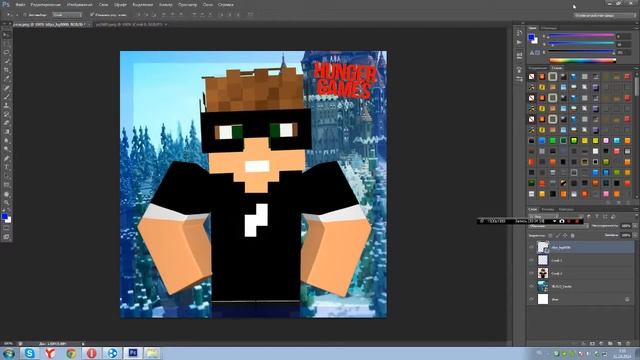
Task: Select the Pen tool
Action: pos(6,158)
